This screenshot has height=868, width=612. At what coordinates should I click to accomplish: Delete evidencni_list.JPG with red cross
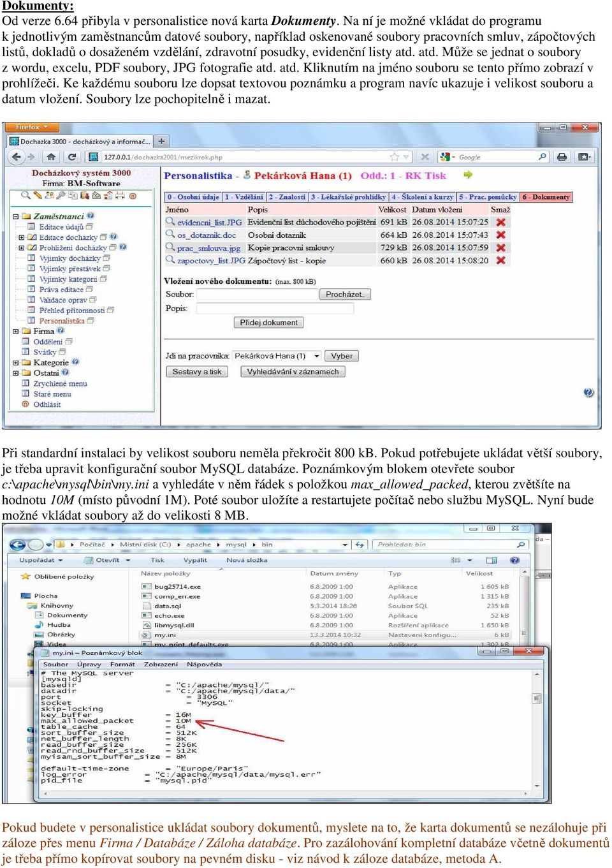pyautogui.click(x=501, y=222)
